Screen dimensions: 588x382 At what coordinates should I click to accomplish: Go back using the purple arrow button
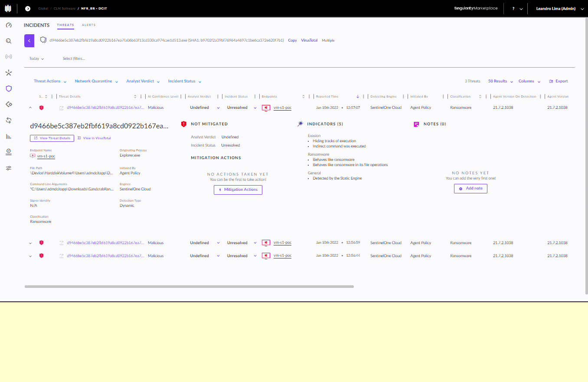29,40
